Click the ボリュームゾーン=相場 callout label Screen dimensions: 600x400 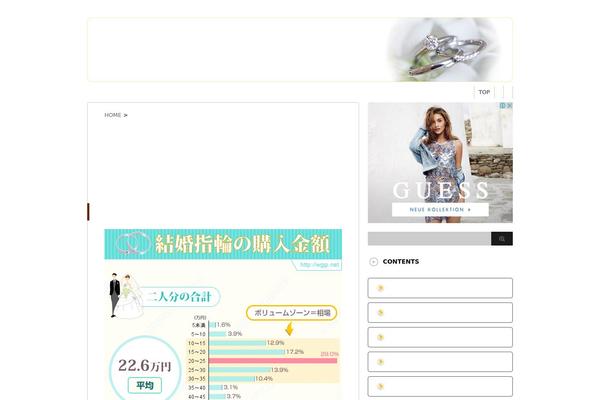click(x=292, y=313)
